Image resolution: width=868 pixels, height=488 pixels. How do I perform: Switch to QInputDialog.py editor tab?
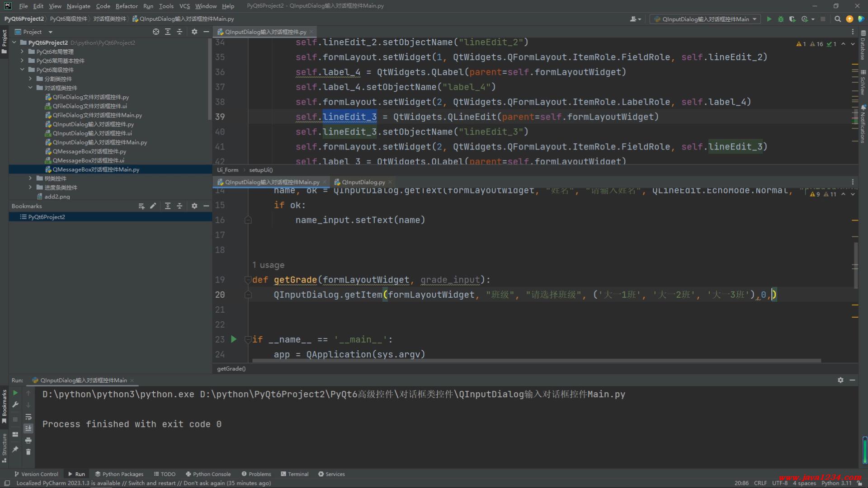363,182
